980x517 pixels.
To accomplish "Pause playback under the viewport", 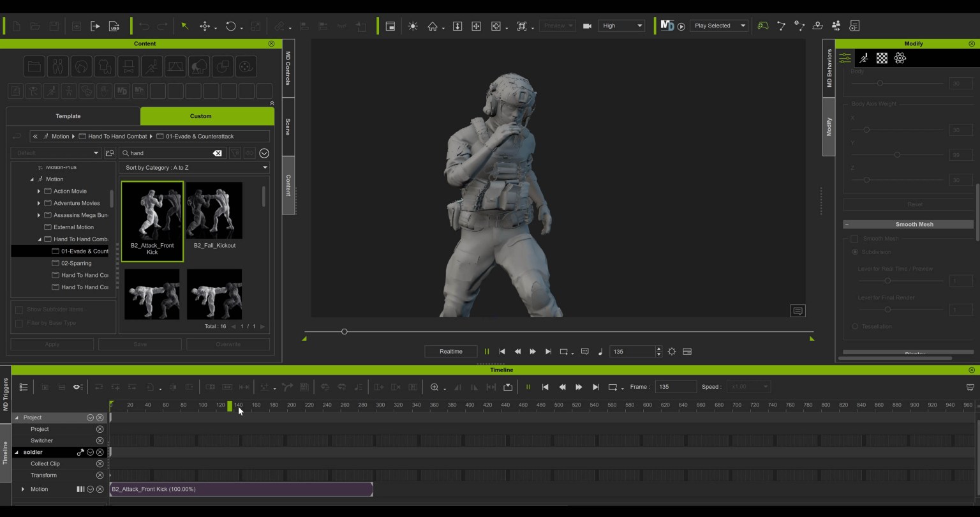I will pyautogui.click(x=487, y=352).
